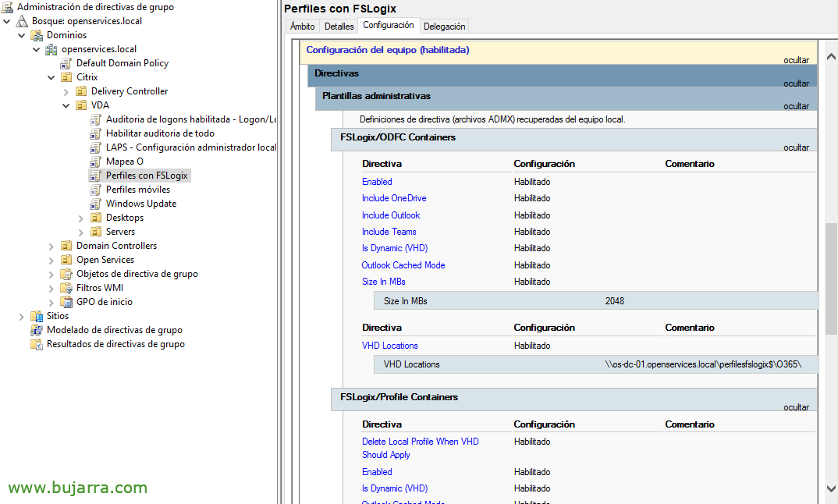
Task: Click the Configuración del equipo (habilitada) heading
Action: (388, 50)
